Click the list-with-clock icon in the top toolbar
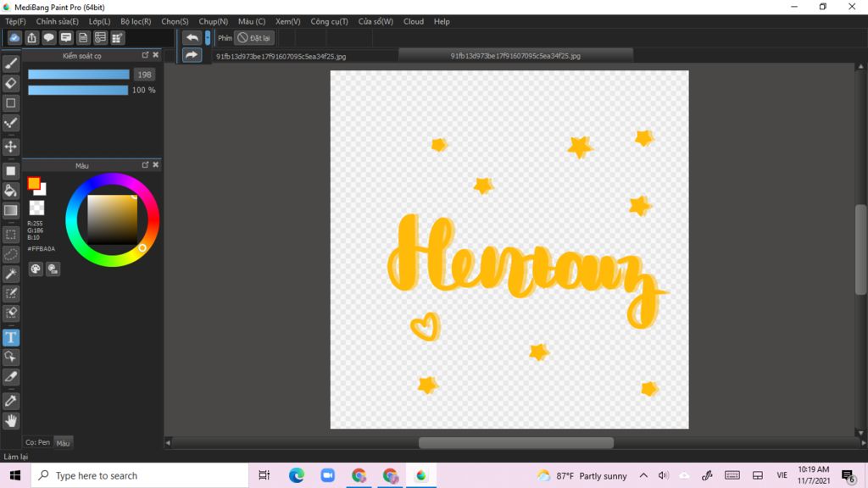868x488 pixels. point(100,37)
